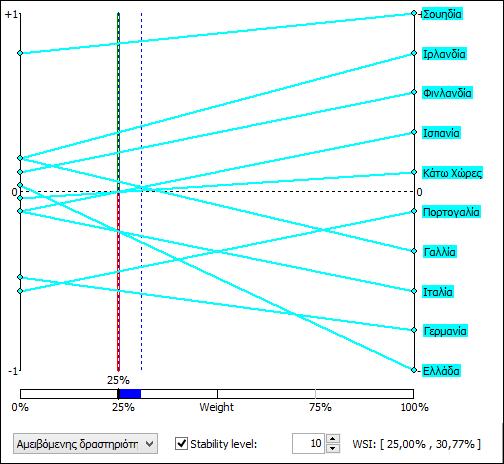Decrease stability level with down arrow

(x=332, y=448)
